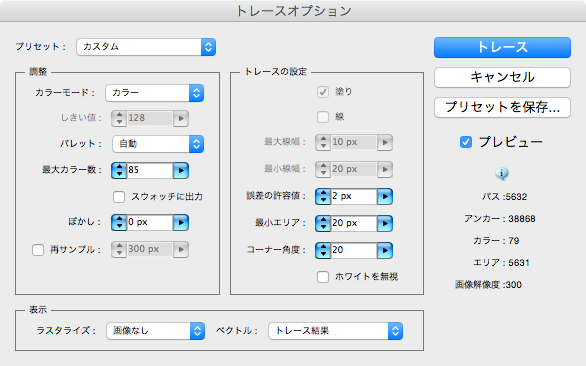Click the stepper arrows for 誤差の許容値
Screen dimensions: 586x366
323,196
